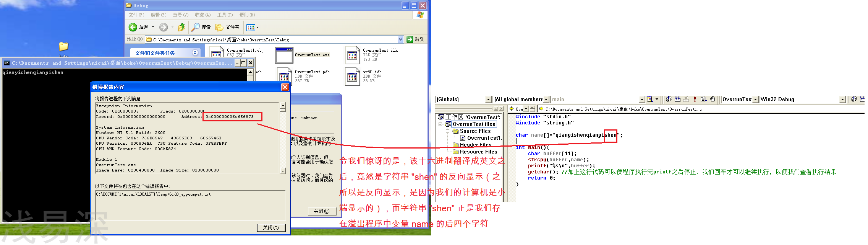
Task: Open the WizardBar actions dropdown arrow
Action: (x=657, y=100)
